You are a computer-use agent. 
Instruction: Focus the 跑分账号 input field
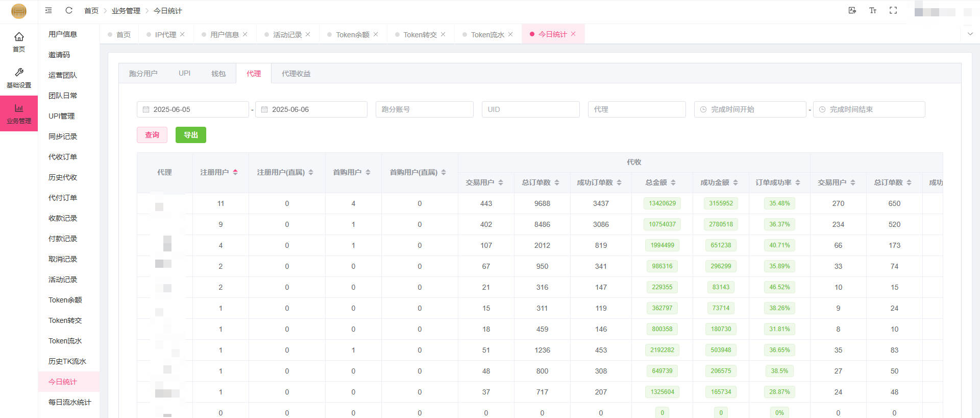[x=425, y=109]
